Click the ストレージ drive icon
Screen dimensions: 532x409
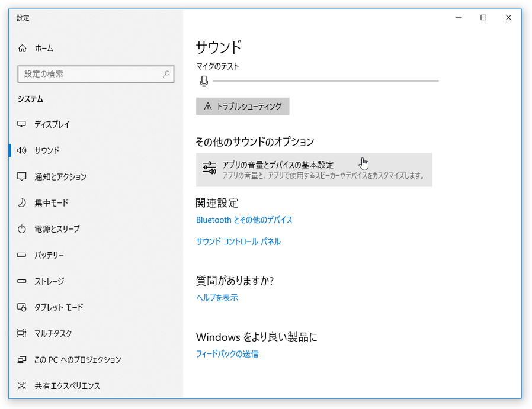tap(22, 281)
